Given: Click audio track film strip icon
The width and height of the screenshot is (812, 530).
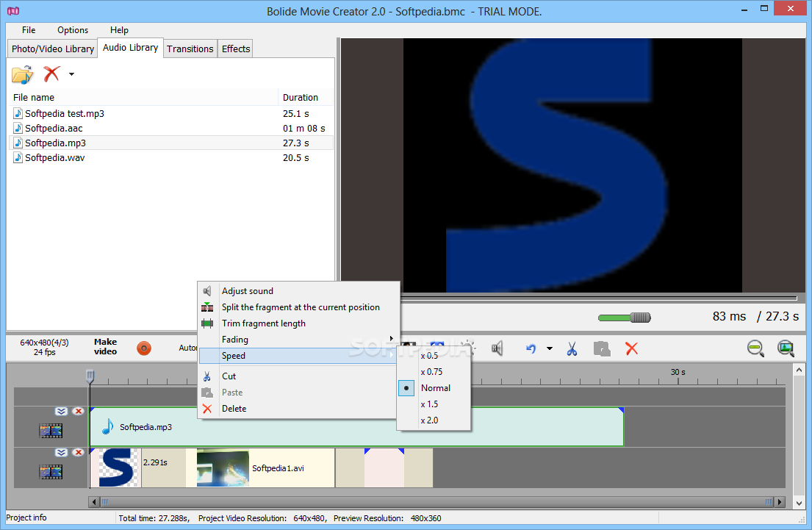Looking at the screenshot, I should pyautogui.click(x=51, y=431).
